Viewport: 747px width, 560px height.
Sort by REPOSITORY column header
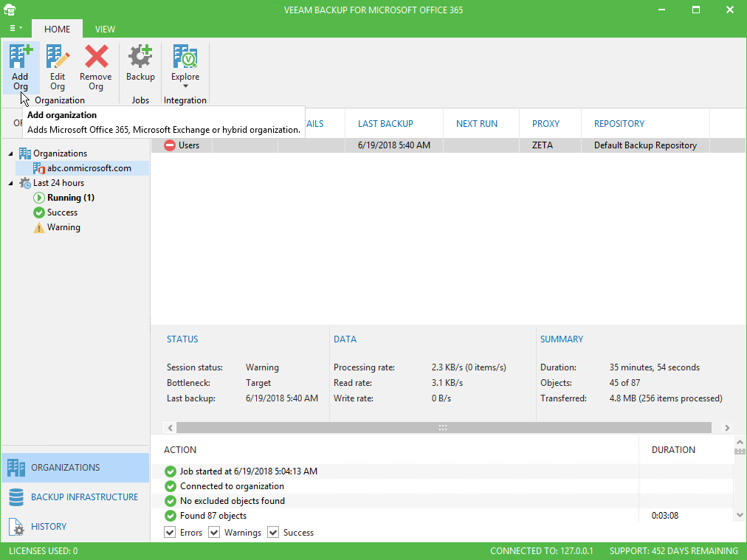619,124
